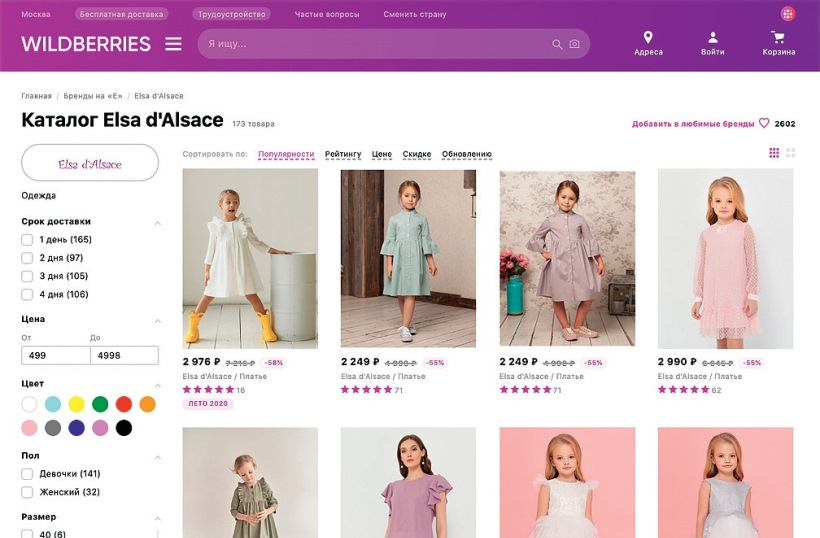This screenshot has height=538, width=820.
Task: Check the 4 дня delivery checkbox
Action: pyautogui.click(x=27, y=294)
